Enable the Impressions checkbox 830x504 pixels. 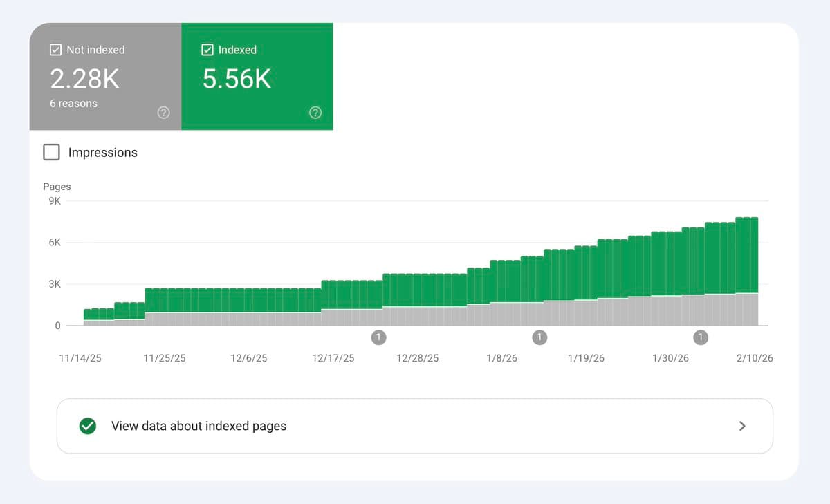click(x=51, y=152)
